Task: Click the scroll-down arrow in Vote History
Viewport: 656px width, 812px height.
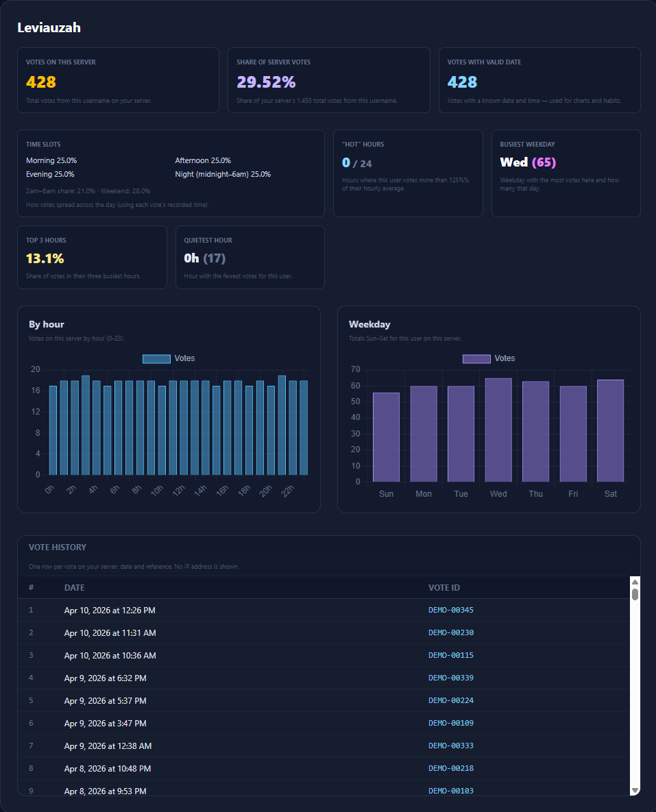Action: (635, 790)
